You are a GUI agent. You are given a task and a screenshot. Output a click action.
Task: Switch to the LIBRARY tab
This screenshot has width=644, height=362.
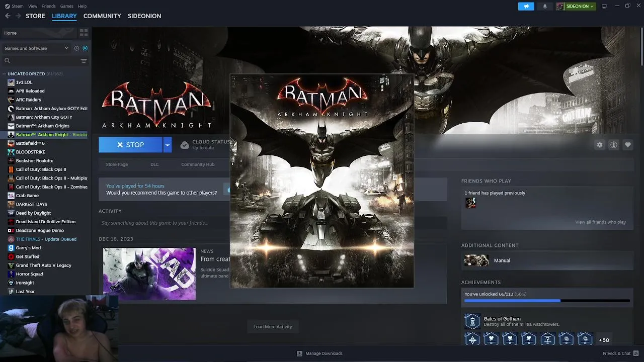pos(64,16)
